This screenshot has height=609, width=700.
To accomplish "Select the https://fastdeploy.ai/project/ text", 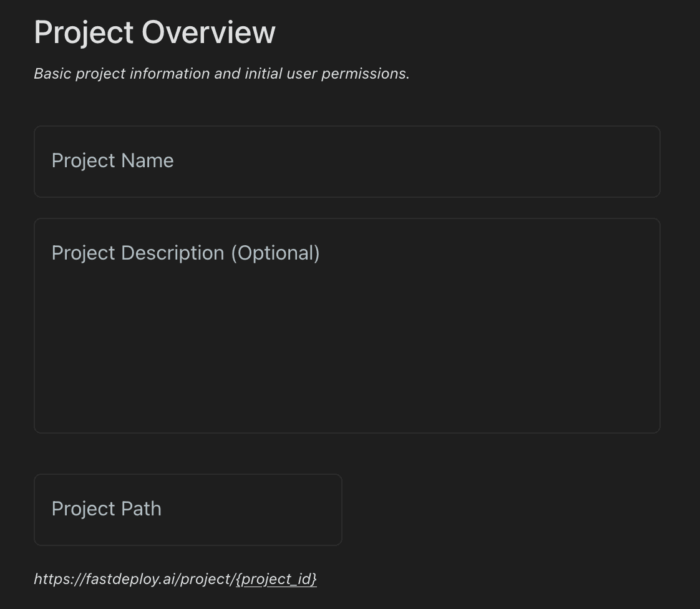I will [x=134, y=579].
